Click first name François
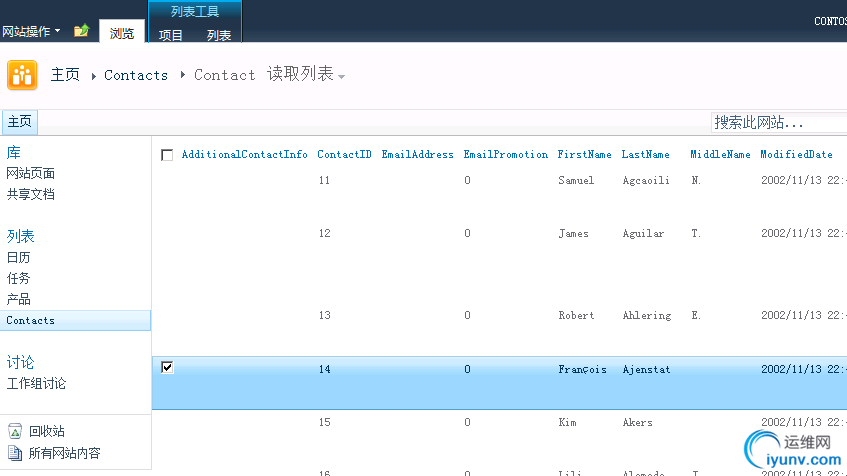 click(x=582, y=370)
